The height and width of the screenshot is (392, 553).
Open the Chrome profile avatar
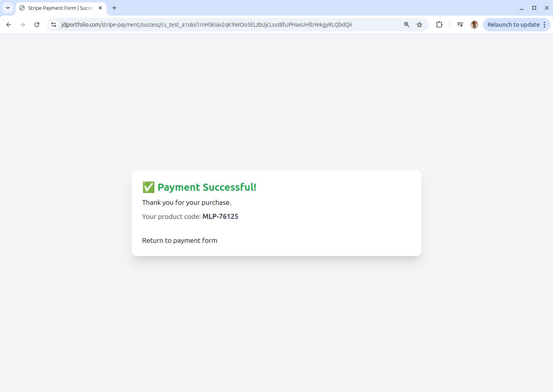(474, 25)
